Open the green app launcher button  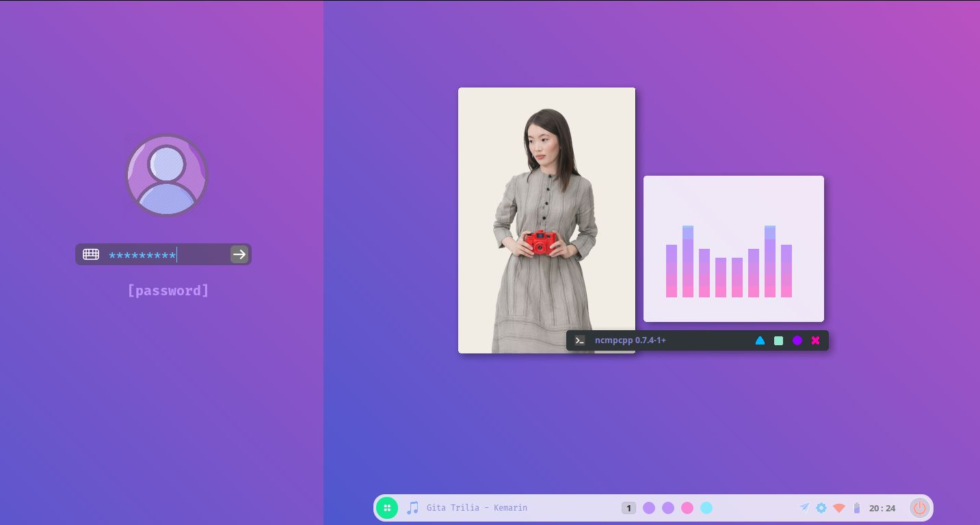[x=387, y=508]
